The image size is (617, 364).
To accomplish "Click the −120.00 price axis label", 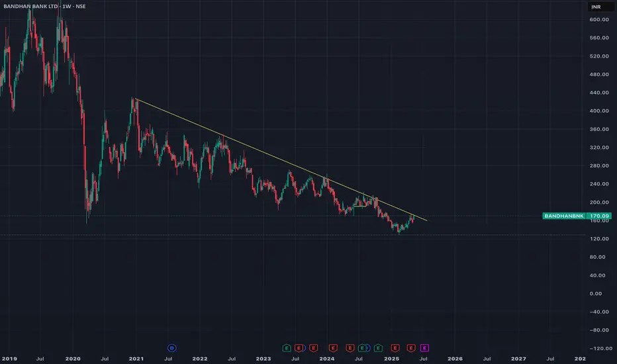I will (x=601, y=348).
